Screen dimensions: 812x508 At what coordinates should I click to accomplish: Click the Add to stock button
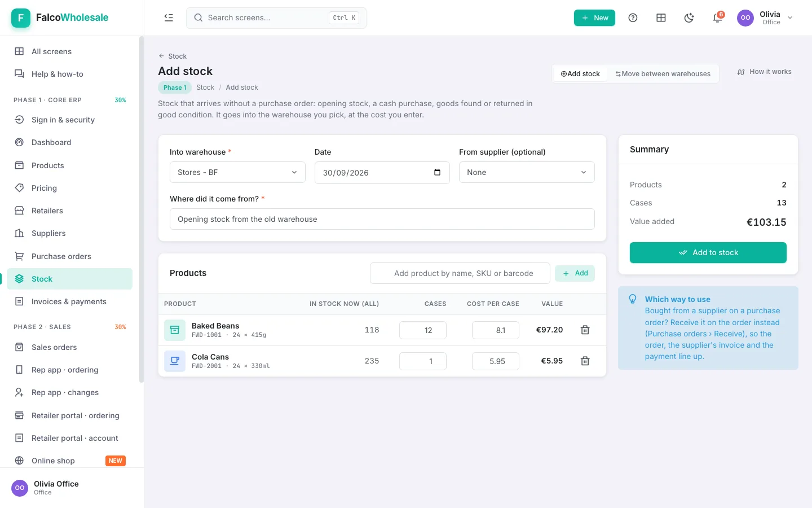[708, 252]
